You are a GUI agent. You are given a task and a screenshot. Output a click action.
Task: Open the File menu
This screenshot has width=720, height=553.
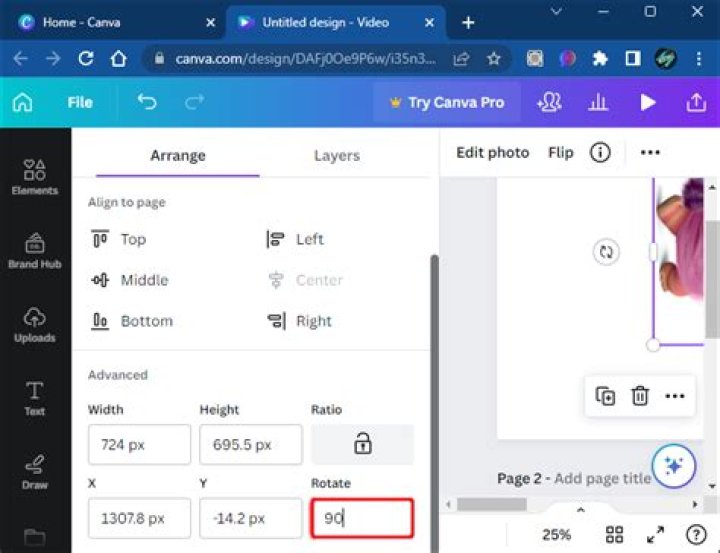tap(80, 102)
